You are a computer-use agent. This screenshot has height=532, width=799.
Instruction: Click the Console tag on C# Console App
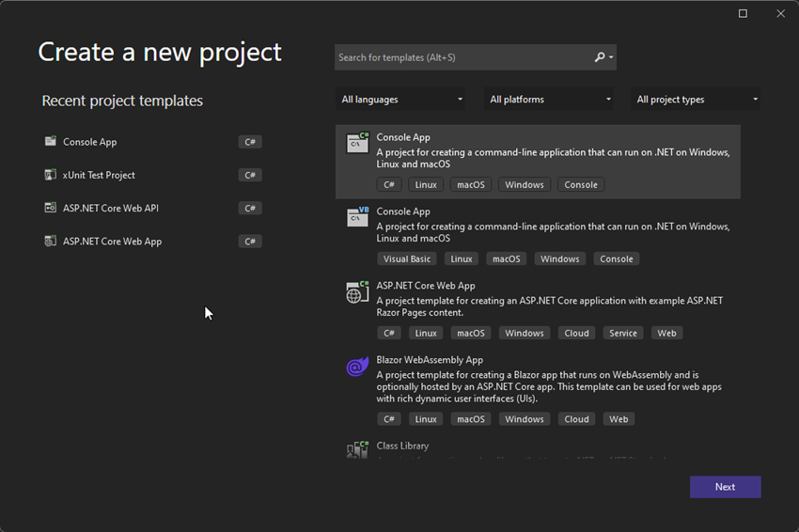(581, 184)
